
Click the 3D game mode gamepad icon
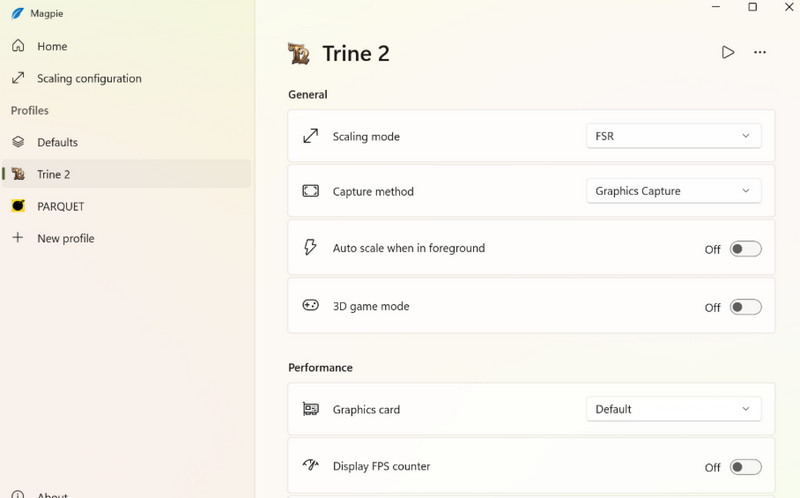click(311, 305)
